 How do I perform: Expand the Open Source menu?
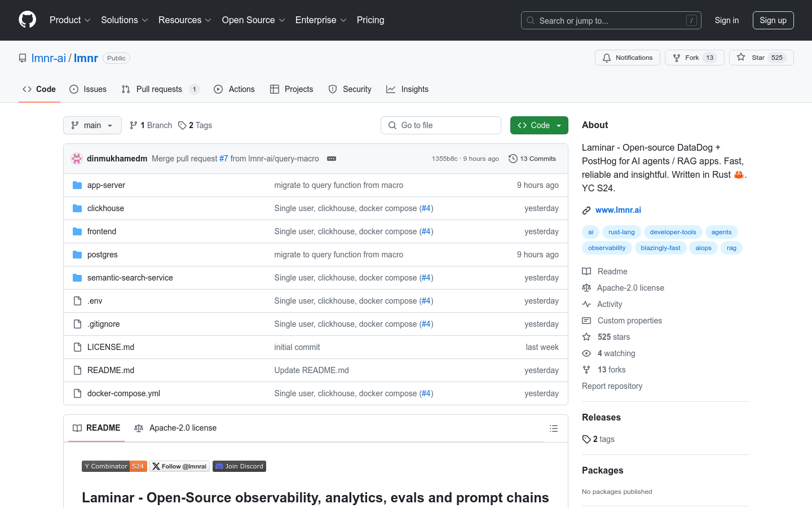pyautogui.click(x=254, y=20)
